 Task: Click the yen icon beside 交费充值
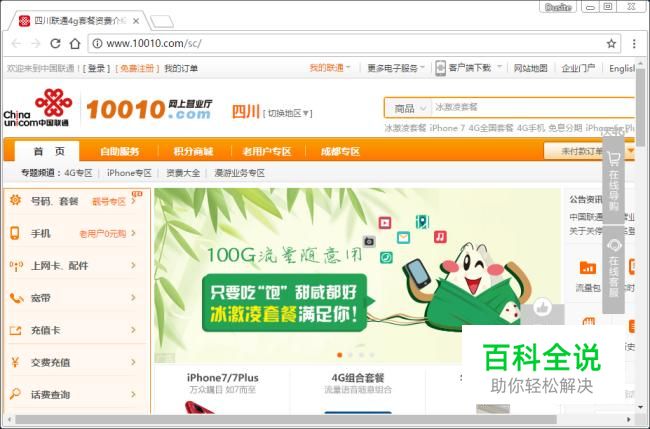tap(15, 362)
